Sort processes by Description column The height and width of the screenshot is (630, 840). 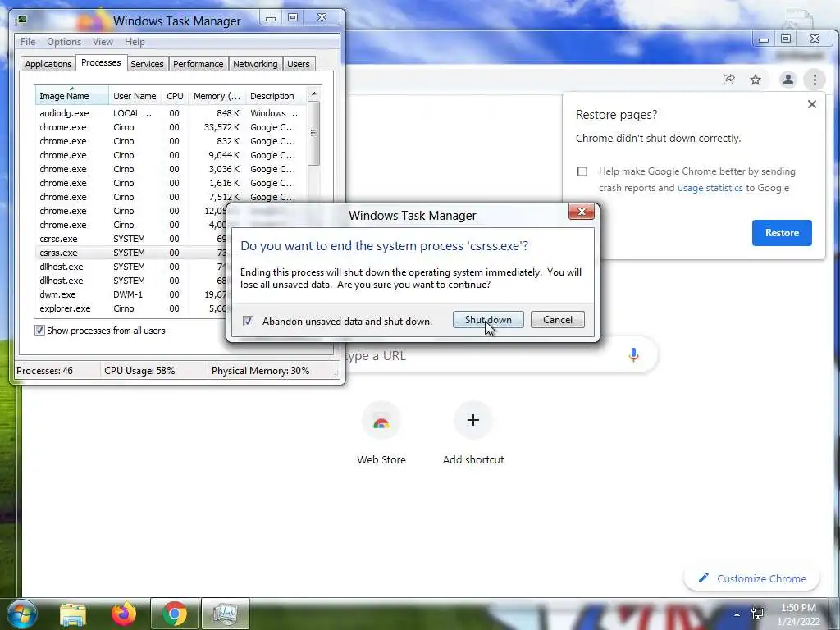point(275,96)
